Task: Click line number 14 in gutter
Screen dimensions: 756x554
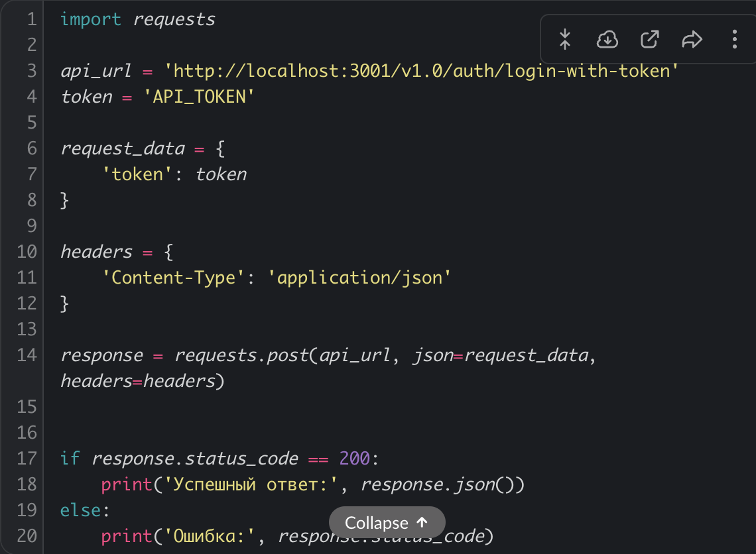Action: [27, 355]
